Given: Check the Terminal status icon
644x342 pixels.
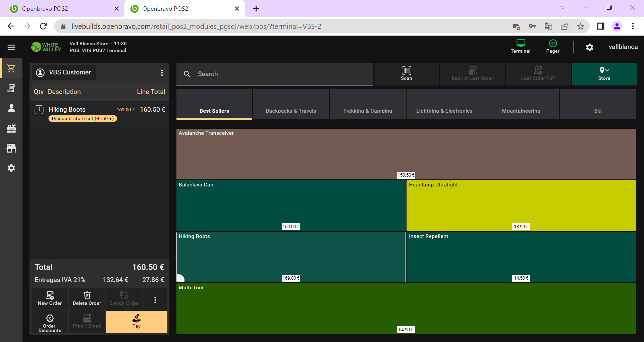Looking at the screenshot, I should (x=520, y=46).
